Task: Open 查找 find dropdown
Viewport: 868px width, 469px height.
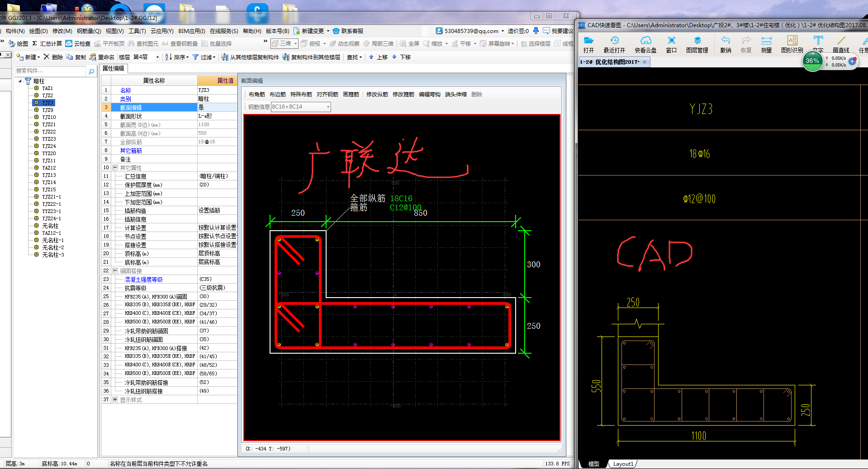Action: point(355,57)
